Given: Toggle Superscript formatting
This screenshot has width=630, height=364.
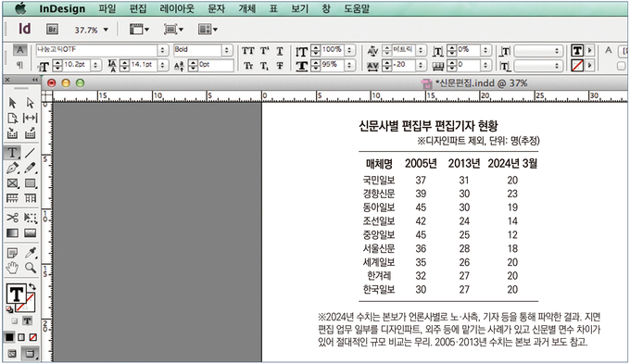Looking at the screenshot, I should (x=264, y=51).
